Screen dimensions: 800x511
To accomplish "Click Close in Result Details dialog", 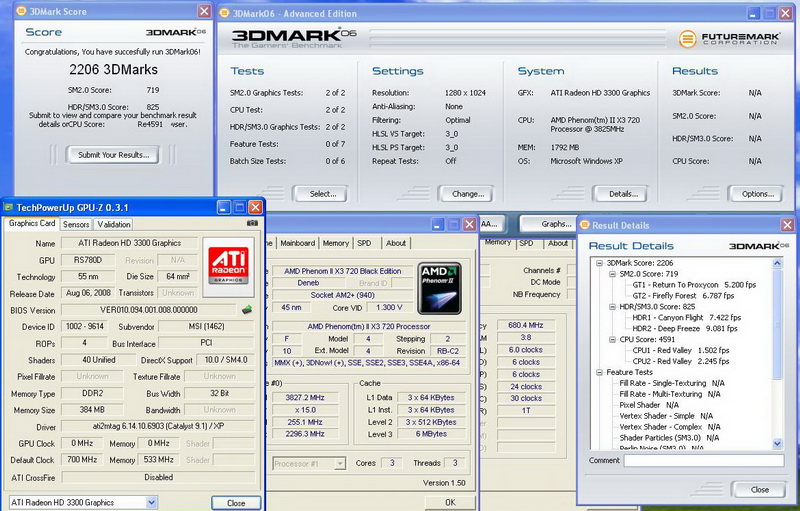I will [759, 490].
